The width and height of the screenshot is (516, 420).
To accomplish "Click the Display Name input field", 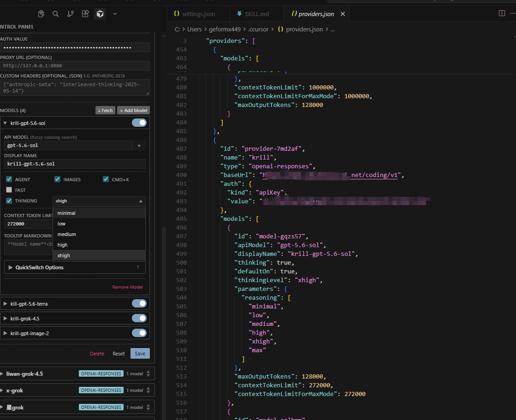I will 75,164.
